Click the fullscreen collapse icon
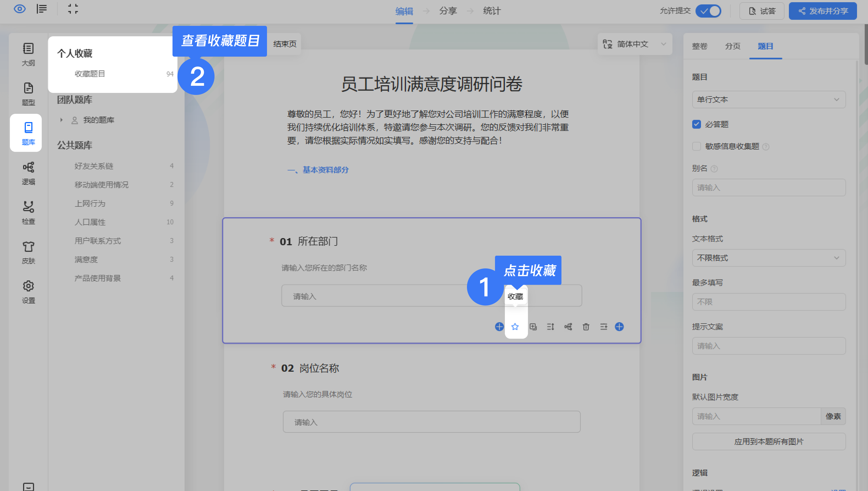The height and width of the screenshot is (491, 868). coord(73,9)
